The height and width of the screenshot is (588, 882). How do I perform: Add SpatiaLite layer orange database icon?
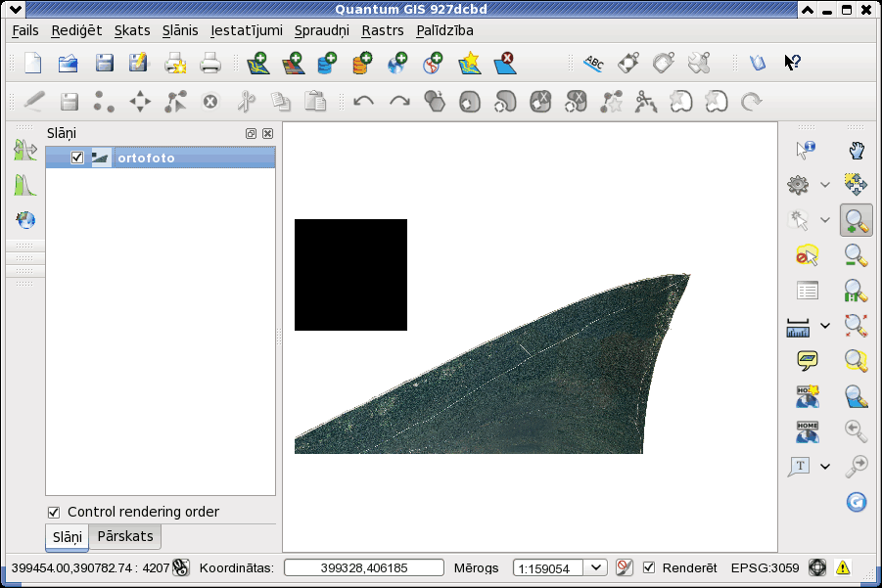pos(362,63)
